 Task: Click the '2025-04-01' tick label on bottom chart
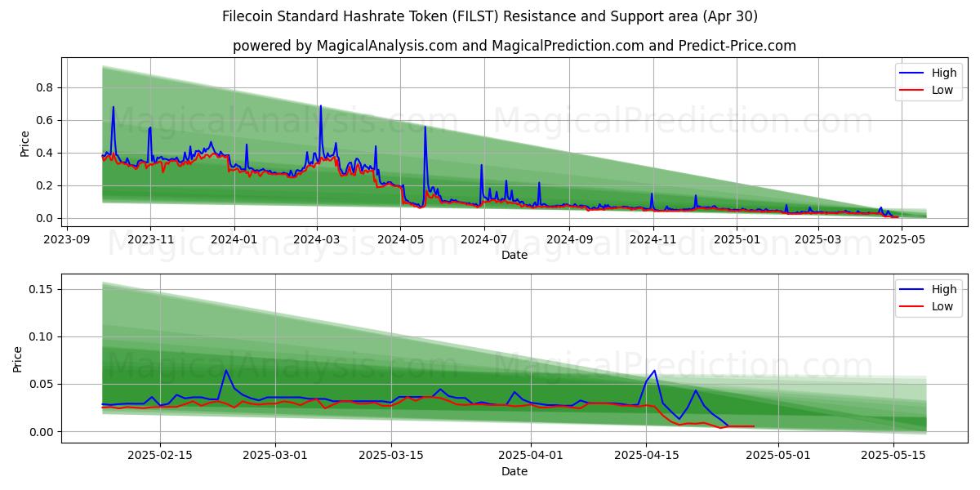532,456
